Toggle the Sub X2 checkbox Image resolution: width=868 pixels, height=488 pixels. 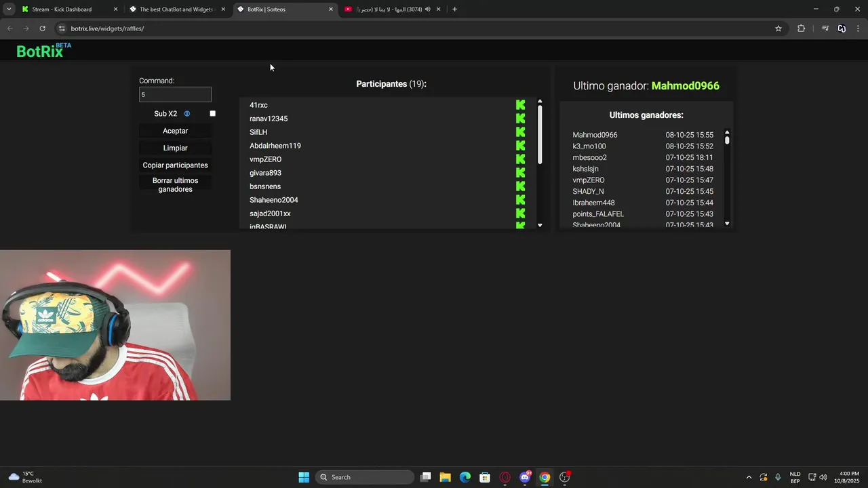[212, 114]
